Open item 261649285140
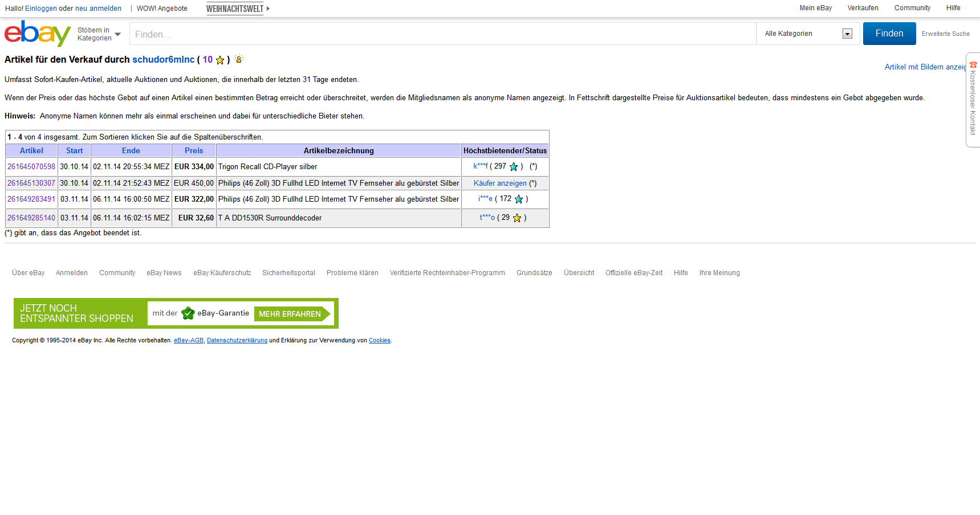This screenshot has width=980, height=515. point(31,218)
